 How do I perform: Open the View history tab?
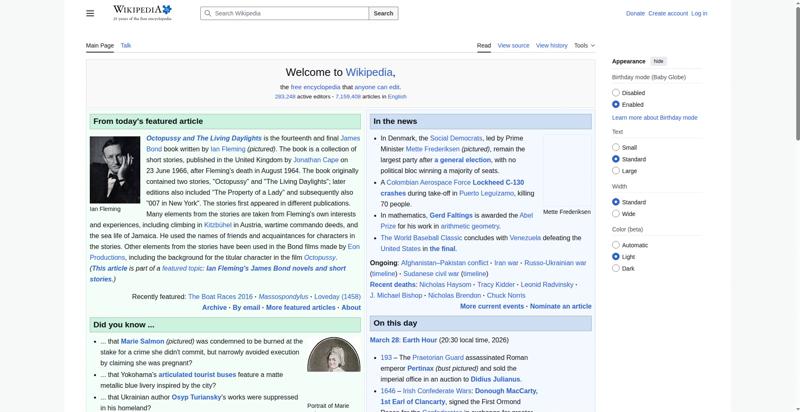551,45
